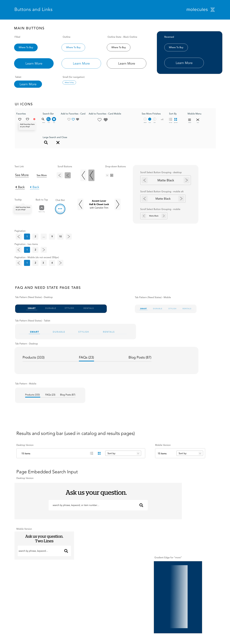
Task: Go to page 10 in pagination
Action: pos(60,236)
